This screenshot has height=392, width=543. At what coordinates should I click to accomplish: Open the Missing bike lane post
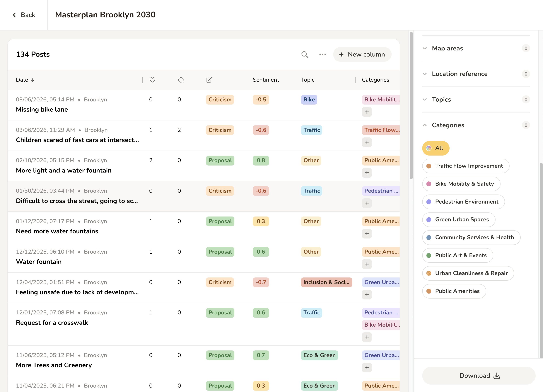(42, 109)
